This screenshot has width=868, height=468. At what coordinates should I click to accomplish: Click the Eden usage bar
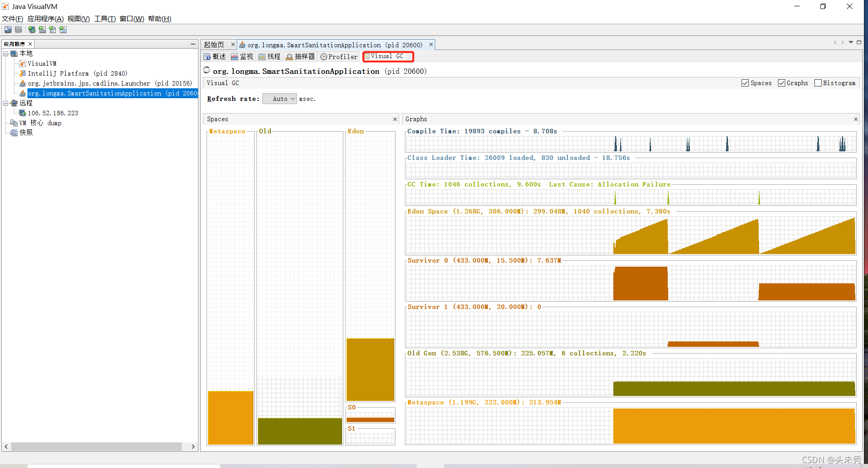coord(370,369)
